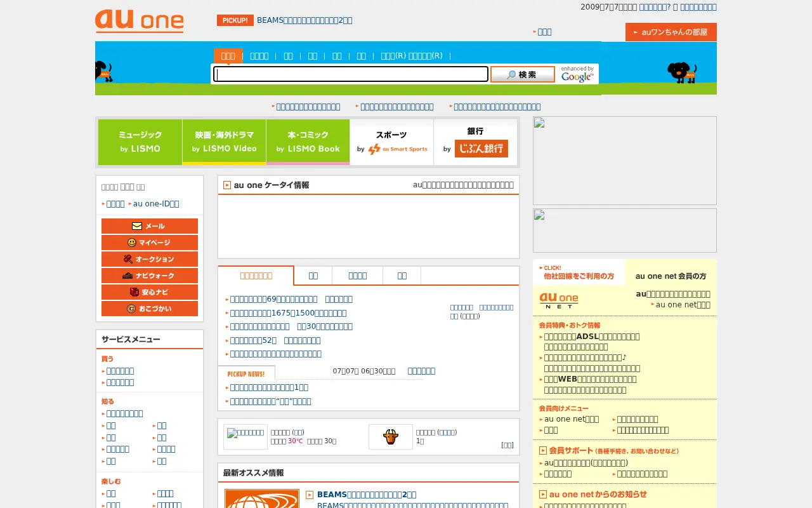This screenshot has height=508, width=812.
Task: Open メール via the envelope button
Action: click(150, 226)
